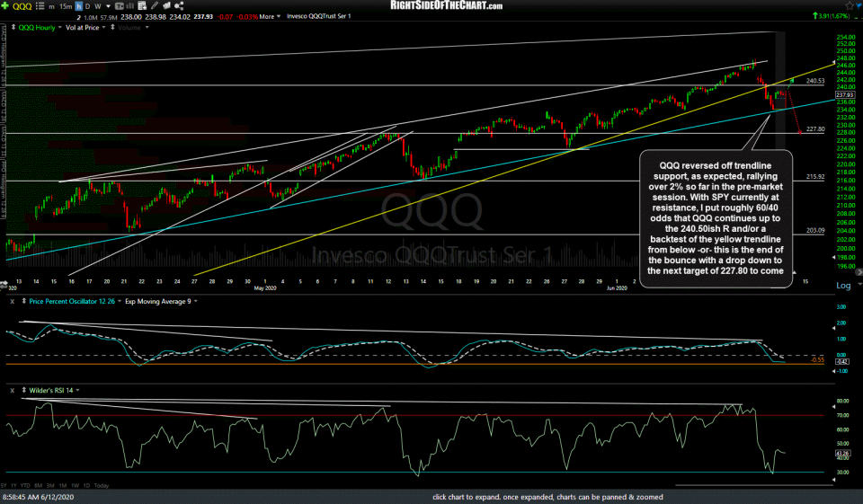Reorder QQQ Hourly pane using its arrows icon

13,27
